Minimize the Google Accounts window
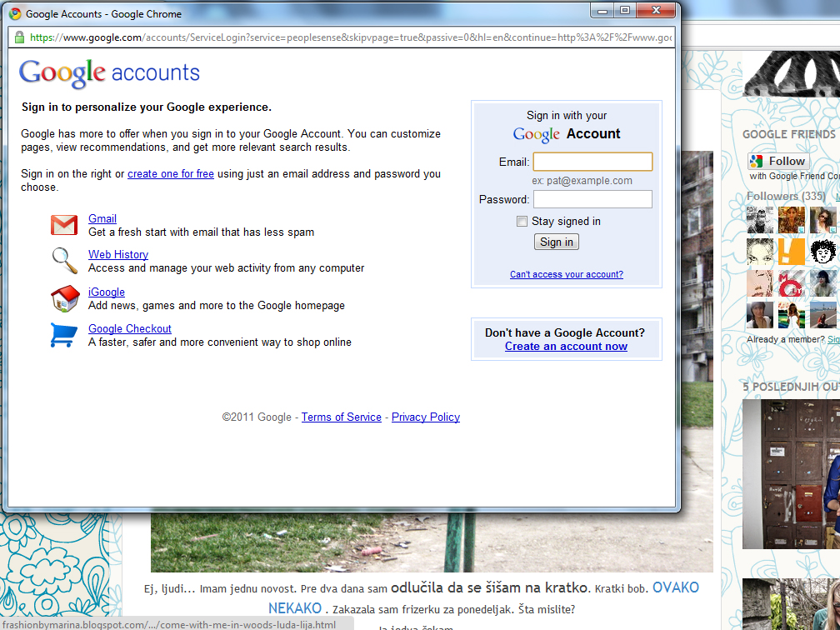 pos(602,10)
